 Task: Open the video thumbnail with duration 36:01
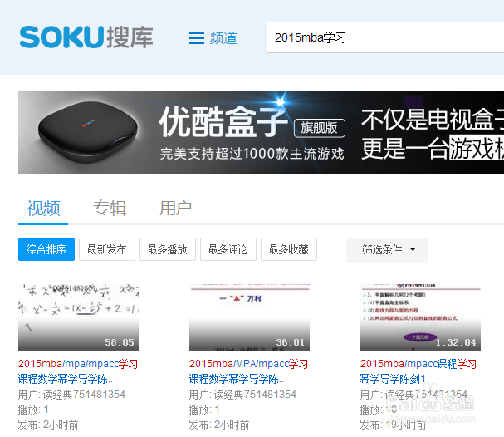[249, 317]
